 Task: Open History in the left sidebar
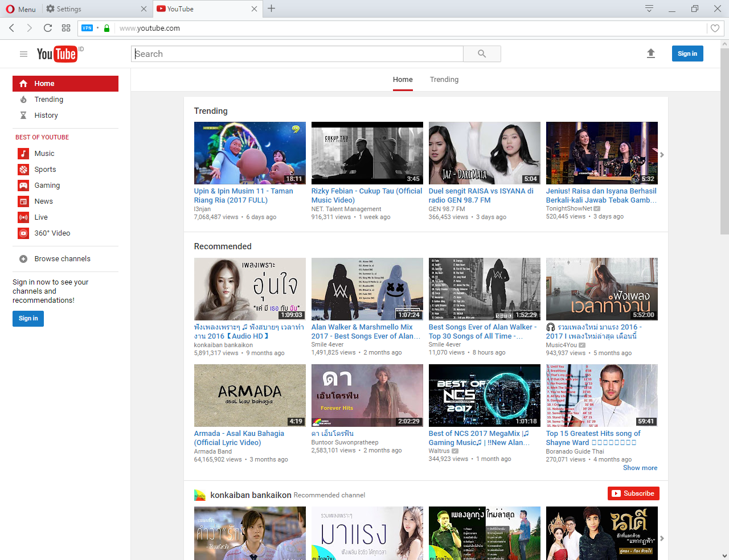tap(46, 116)
